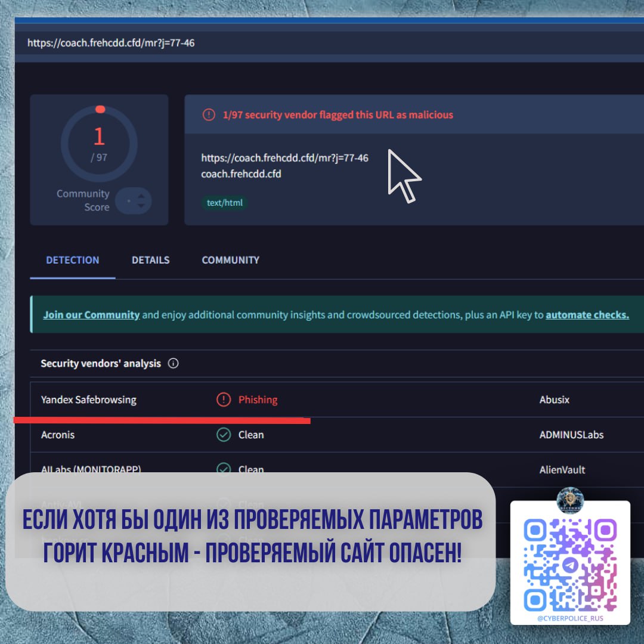Select the Yandex Safebrowsing vendor name
The image size is (644, 644).
(x=88, y=400)
